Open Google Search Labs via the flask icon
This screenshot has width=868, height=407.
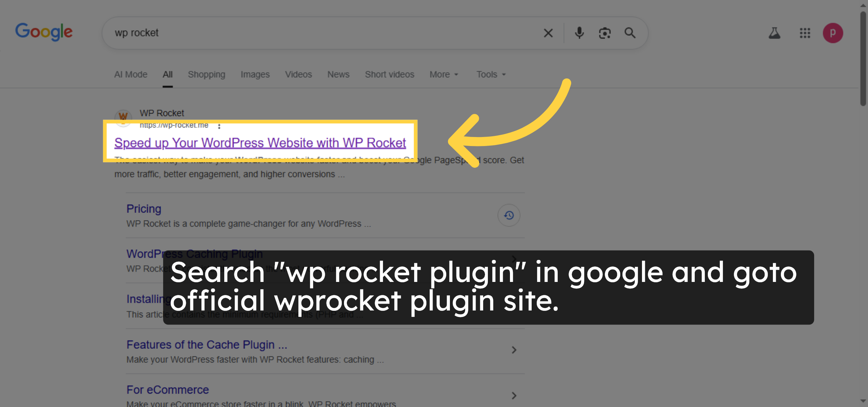click(775, 33)
